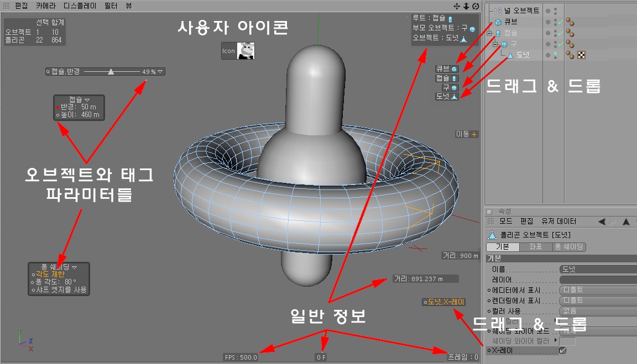The height and width of the screenshot is (364, 637).
Task: Click the 캡슐 capsule icon in object manager tree
Action: point(498,33)
